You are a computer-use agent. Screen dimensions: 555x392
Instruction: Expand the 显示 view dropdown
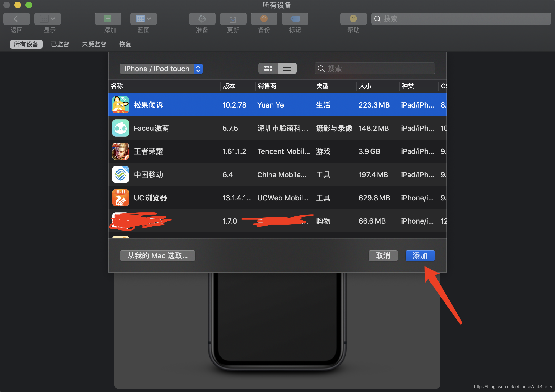click(x=47, y=19)
